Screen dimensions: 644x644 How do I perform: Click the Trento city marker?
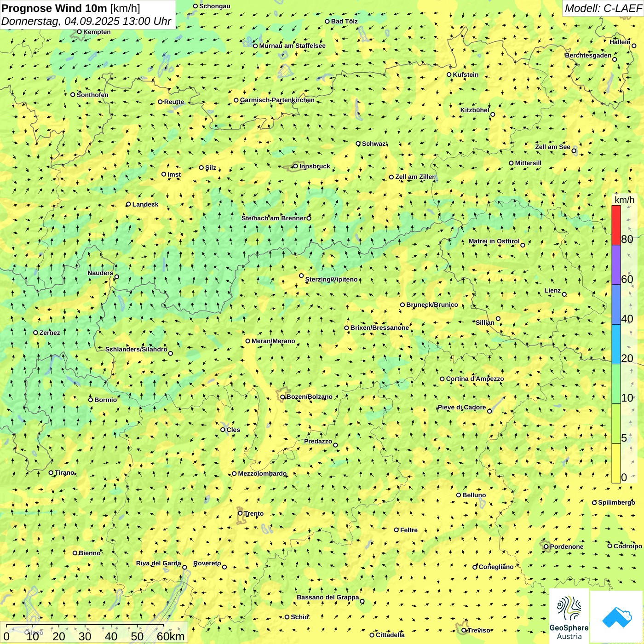(x=240, y=513)
